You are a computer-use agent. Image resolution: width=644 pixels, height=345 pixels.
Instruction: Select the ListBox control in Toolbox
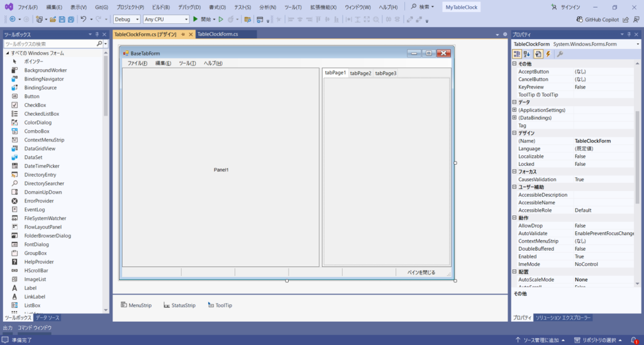coord(31,305)
